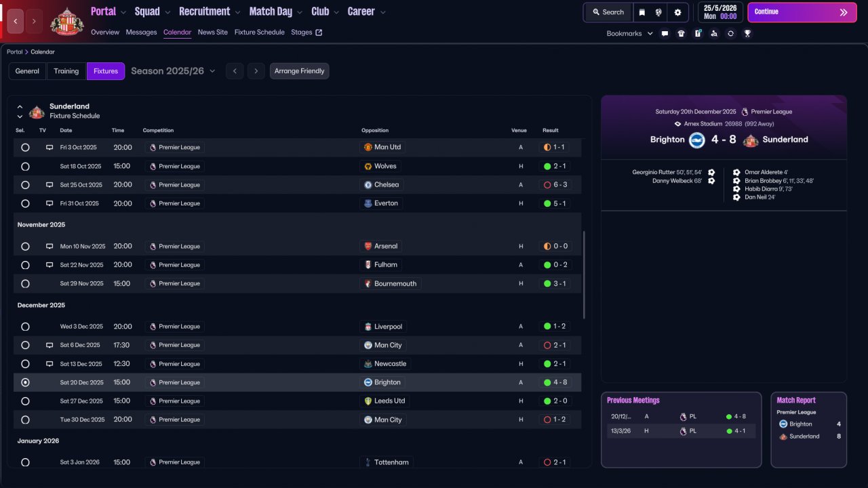Click the 25/5/2026 date and time display
The width and height of the screenshot is (868, 488).
click(719, 12)
